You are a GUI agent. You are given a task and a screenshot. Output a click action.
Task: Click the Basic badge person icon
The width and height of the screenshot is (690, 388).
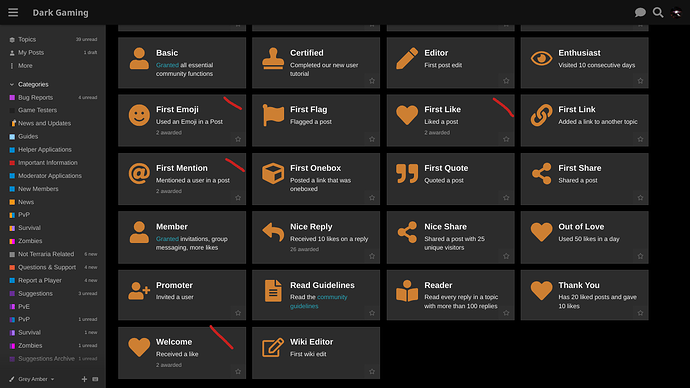pos(139,59)
